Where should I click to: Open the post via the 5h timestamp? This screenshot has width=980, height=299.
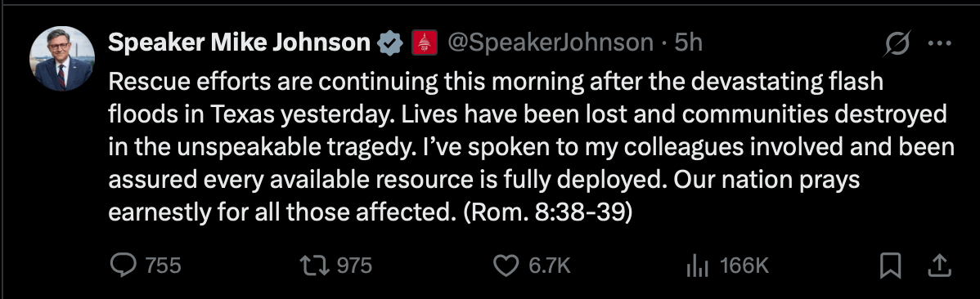688,43
